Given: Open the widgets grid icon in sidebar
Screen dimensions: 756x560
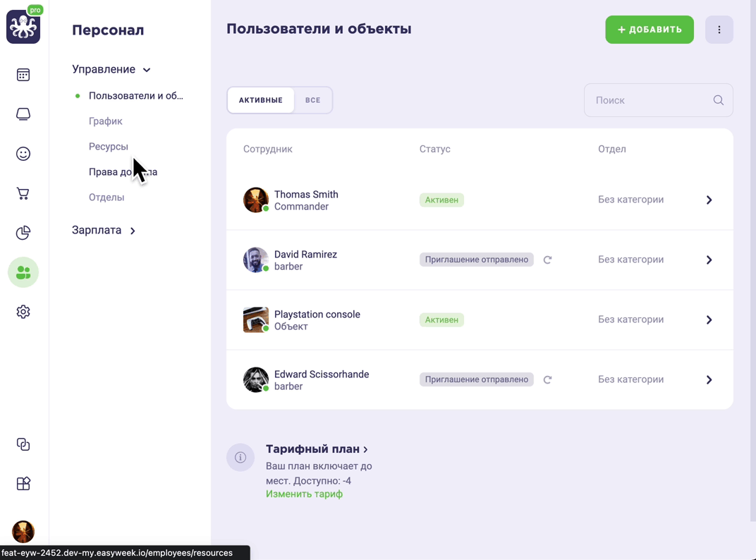Looking at the screenshot, I should pyautogui.click(x=23, y=483).
